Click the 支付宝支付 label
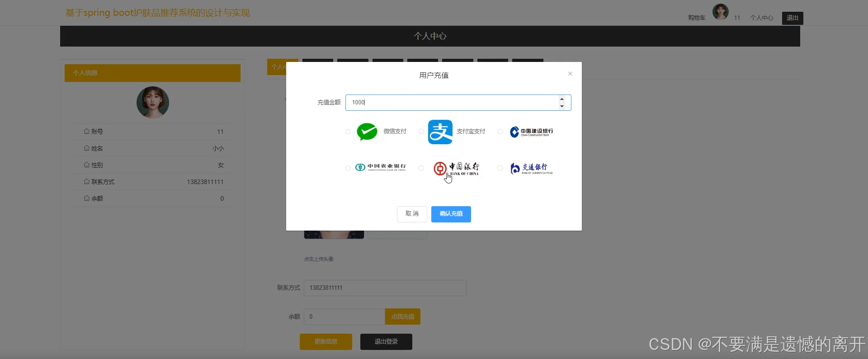 click(471, 132)
